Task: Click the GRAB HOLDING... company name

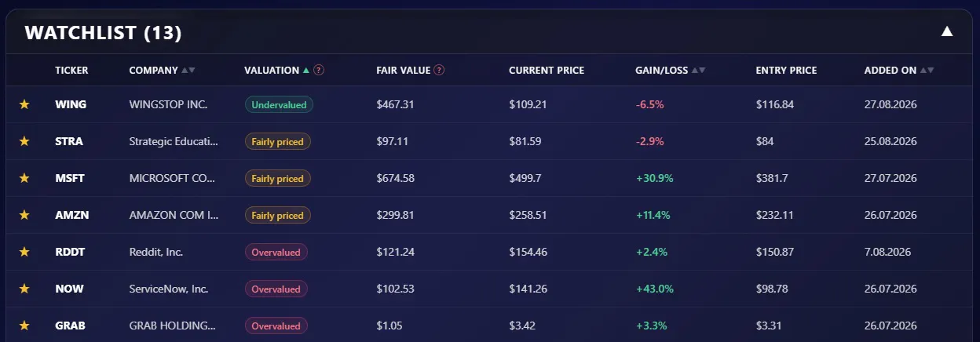Action: (173, 326)
